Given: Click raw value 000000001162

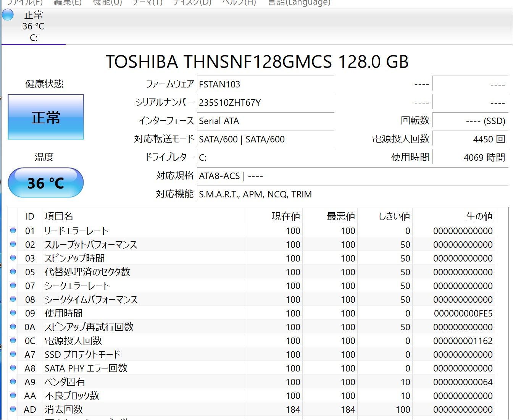Looking at the screenshot, I should point(463,341).
